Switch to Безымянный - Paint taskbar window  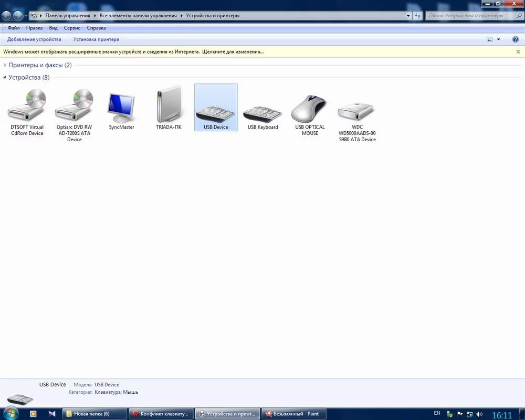(293, 414)
